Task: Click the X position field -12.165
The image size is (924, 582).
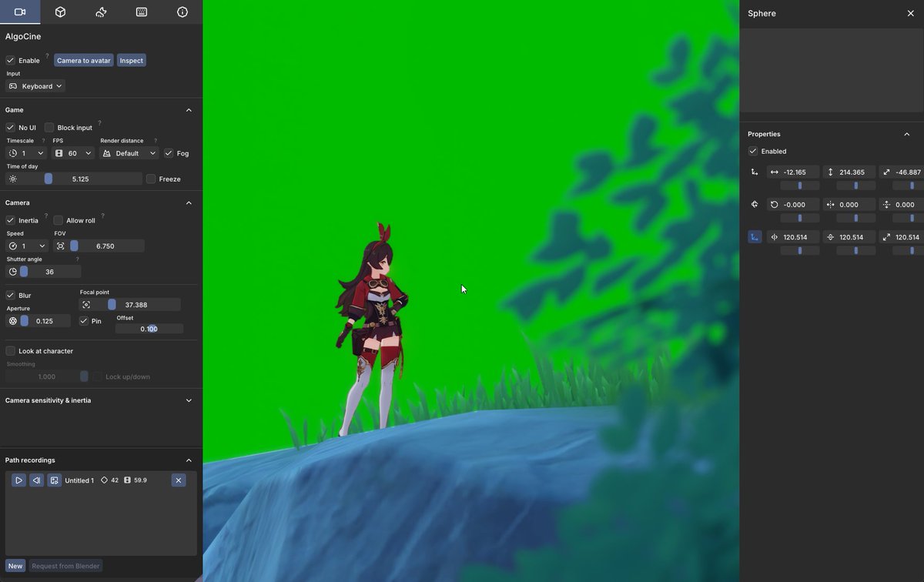Action: pyautogui.click(x=792, y=172)
